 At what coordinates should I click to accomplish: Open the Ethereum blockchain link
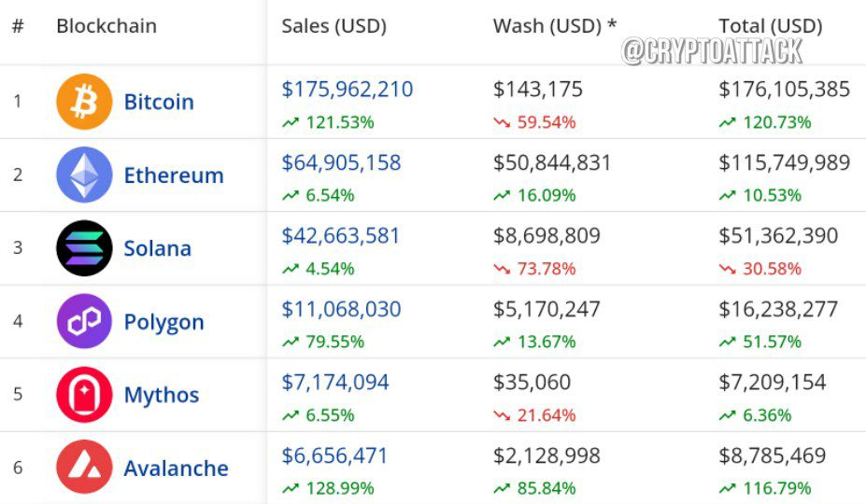[174, 175]
